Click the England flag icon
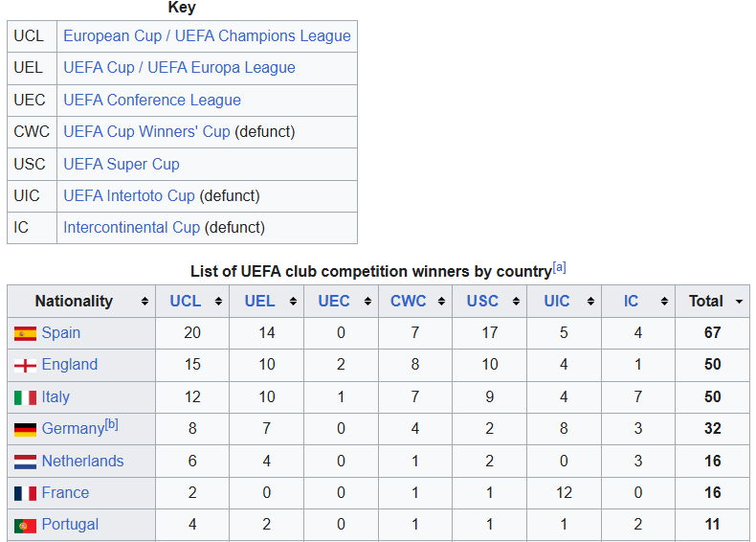The width and height of the screenshot is (756, 542). [25, 366]
